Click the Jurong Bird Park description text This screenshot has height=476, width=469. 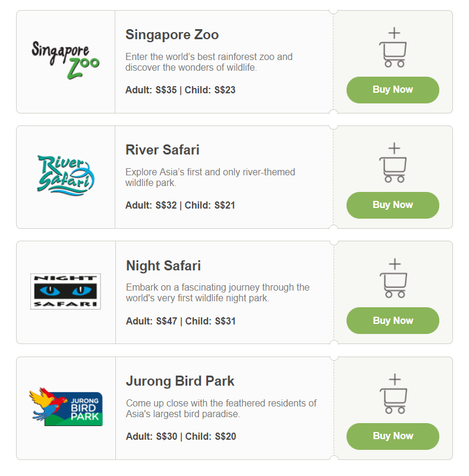[x=221, y=408]
